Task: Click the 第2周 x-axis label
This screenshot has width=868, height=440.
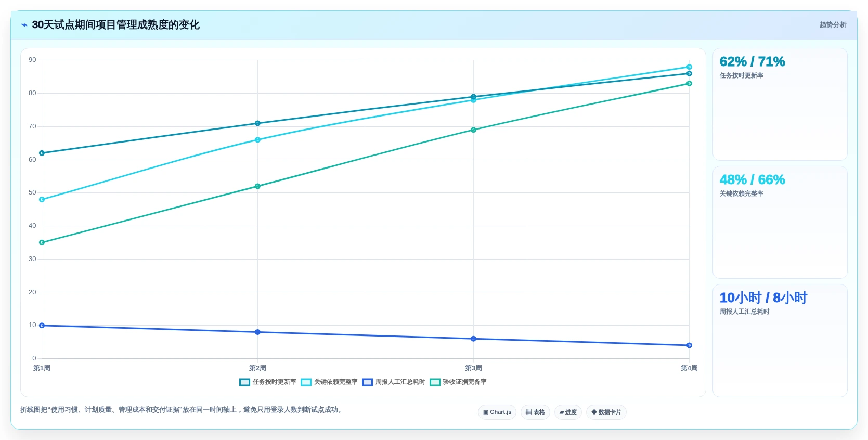Action: 257,368
